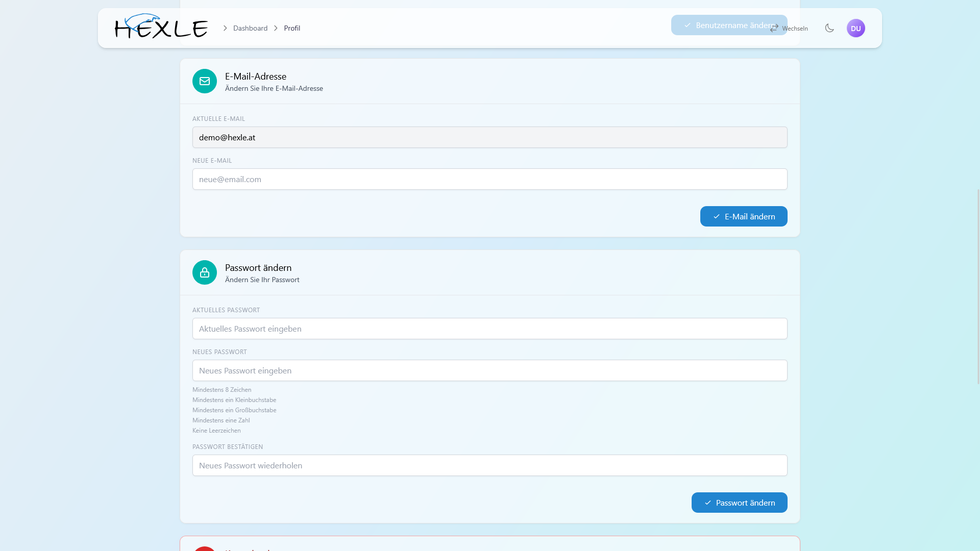This screenshot has width=980, height=551.
Task: Click the Aktuelle E-Mail field
Action: (490, 137)
